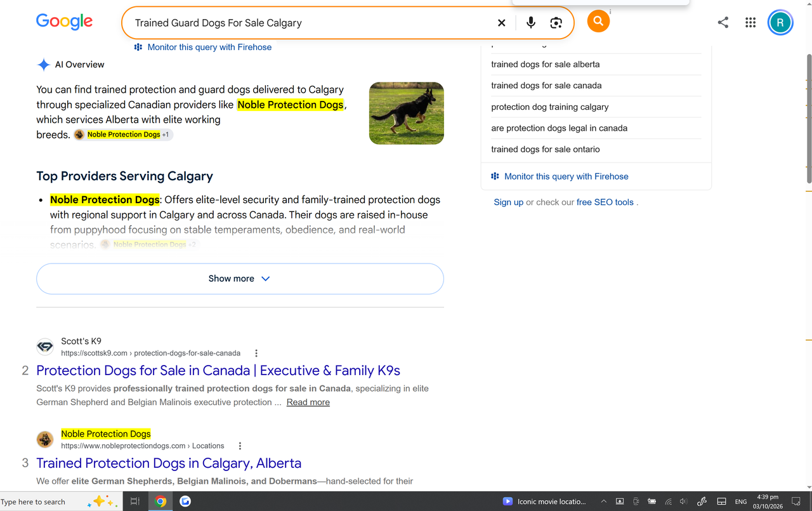Screen dimensions: 812x511
Task: Open 'Trained Protection Dogs in Calgary, Alberta' result
Action: point(169,463)
